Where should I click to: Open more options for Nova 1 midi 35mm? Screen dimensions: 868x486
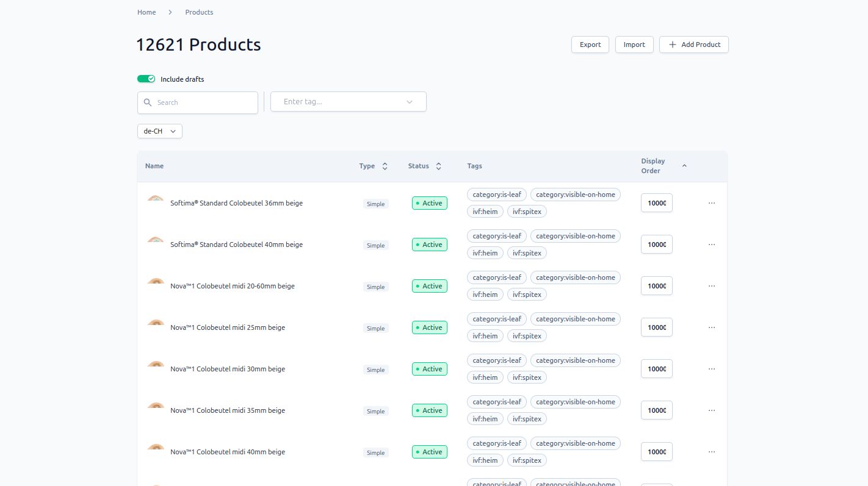coord(712,410)
